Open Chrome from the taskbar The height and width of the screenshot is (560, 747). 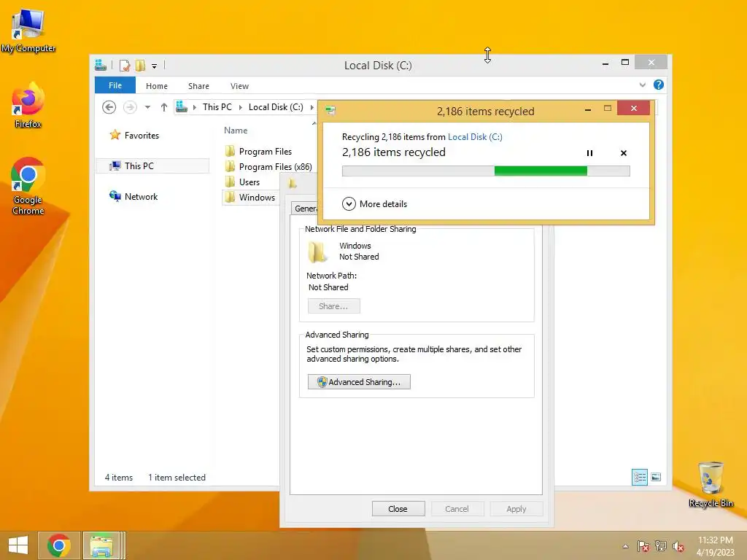pos(59,545)
